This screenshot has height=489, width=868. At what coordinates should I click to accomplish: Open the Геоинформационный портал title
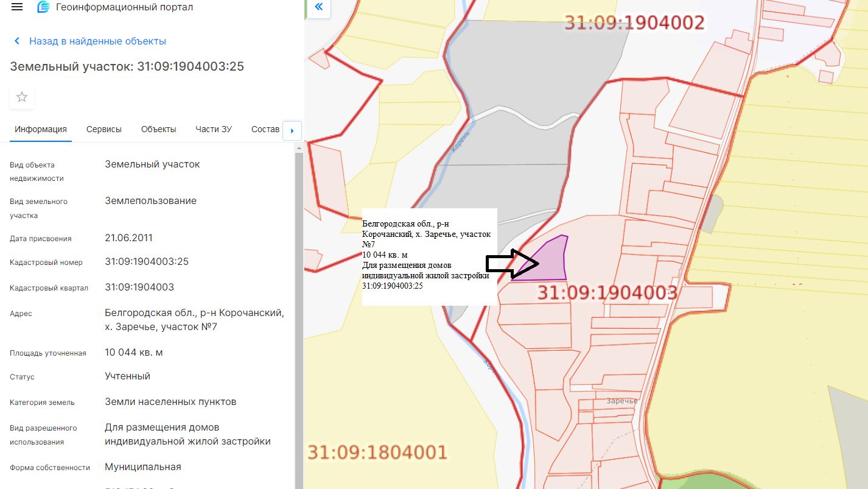124,7
